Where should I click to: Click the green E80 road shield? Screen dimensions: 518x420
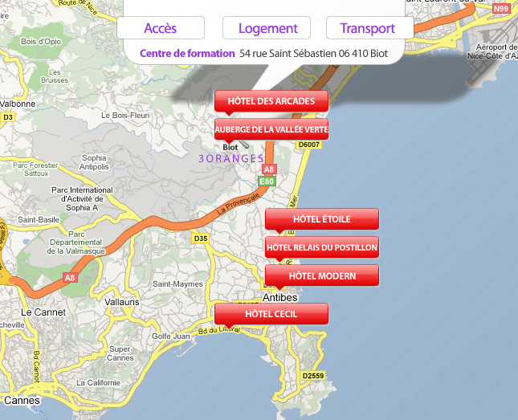(x=267, y=182)
